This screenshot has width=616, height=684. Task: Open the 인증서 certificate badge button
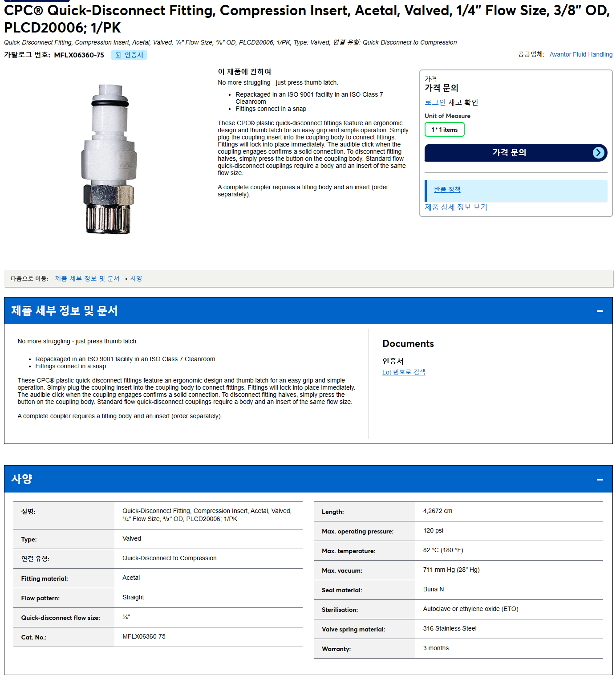129,55
